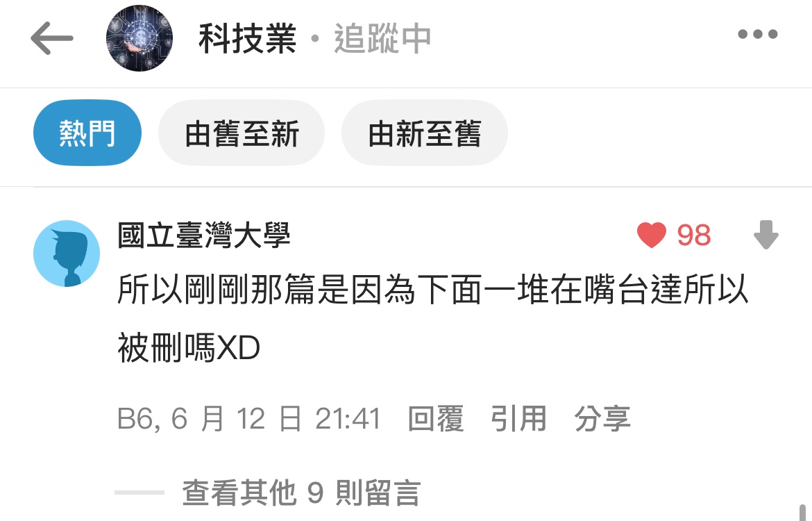This screenshot has width=812, height=521.
Task: View the commenter's blue profile avatar
Action: (x=67, y=254)
